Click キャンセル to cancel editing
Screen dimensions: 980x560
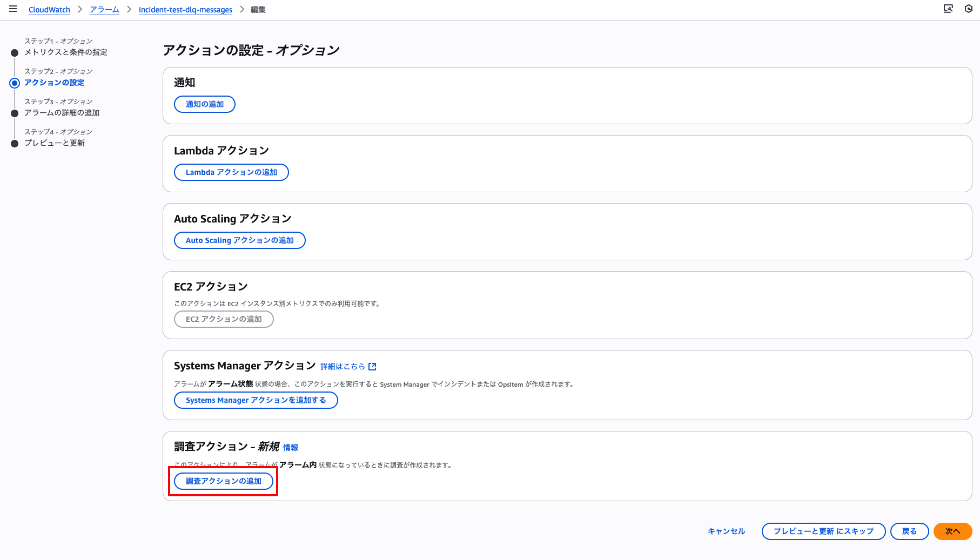coord(726,531)
